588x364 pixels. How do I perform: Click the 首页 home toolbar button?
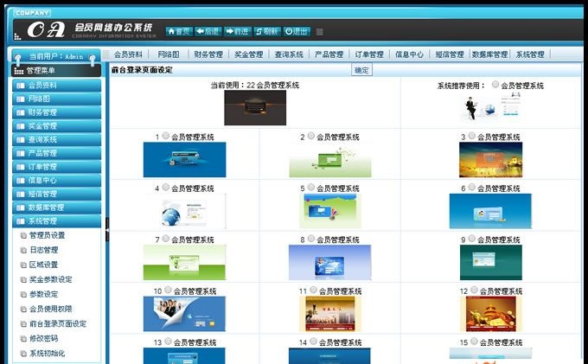[x=179, y=31]
